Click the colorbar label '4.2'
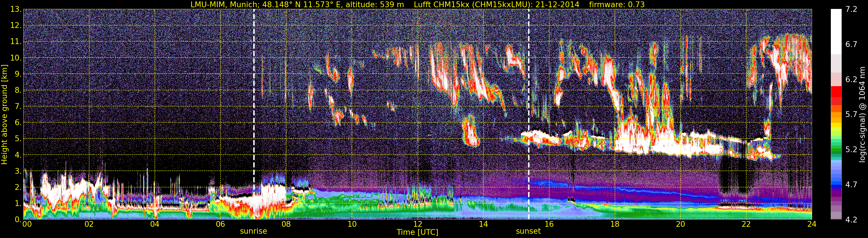This screenshot has width=868, height=238. (x=851, y=220)
